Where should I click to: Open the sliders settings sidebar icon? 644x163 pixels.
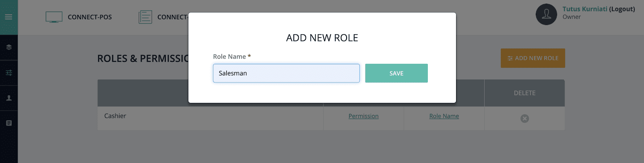(x=9, y=73)
